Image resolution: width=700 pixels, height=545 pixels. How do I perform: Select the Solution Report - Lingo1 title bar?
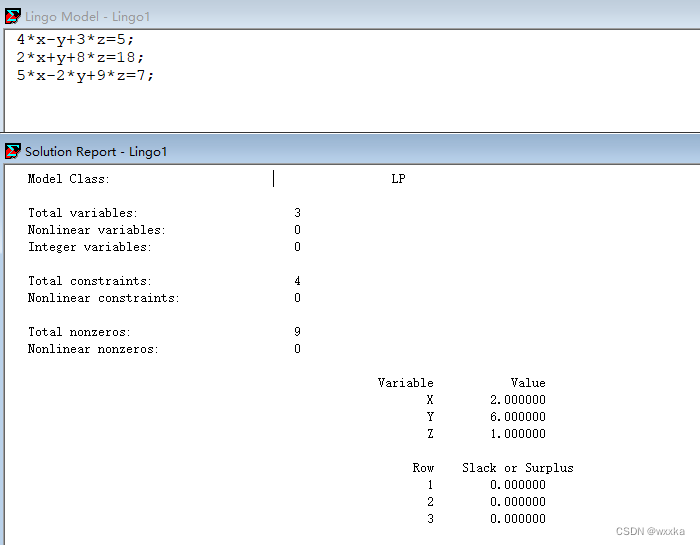350,151
